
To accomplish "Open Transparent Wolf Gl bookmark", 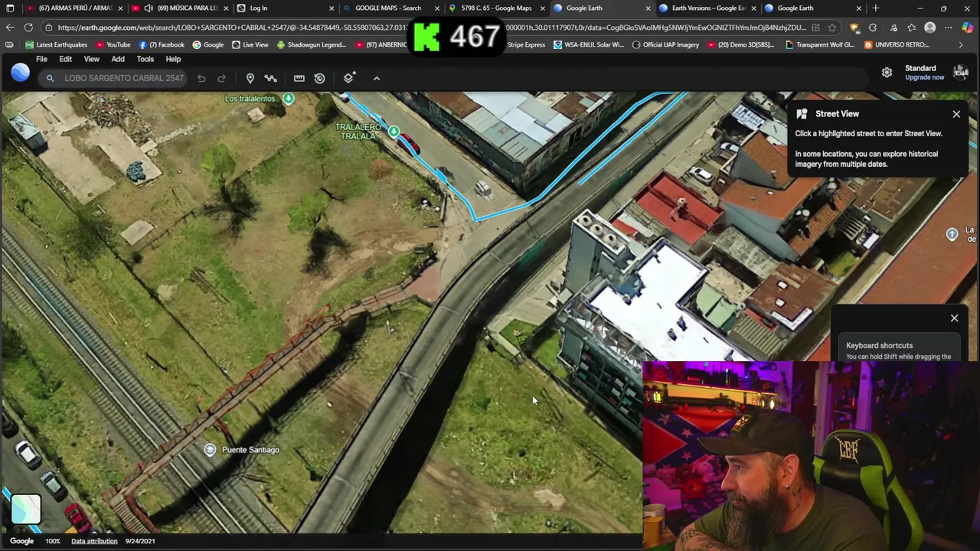I will [820, 44].
